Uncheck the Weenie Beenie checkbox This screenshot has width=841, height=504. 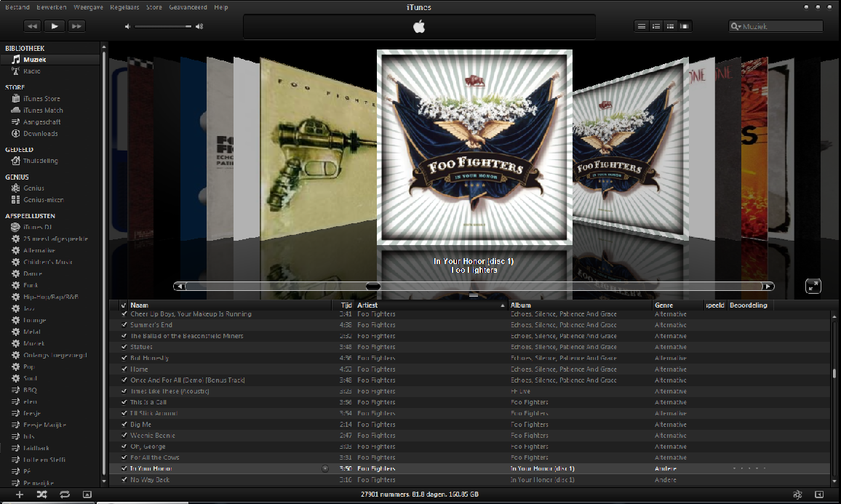click(x=124, y=436)
